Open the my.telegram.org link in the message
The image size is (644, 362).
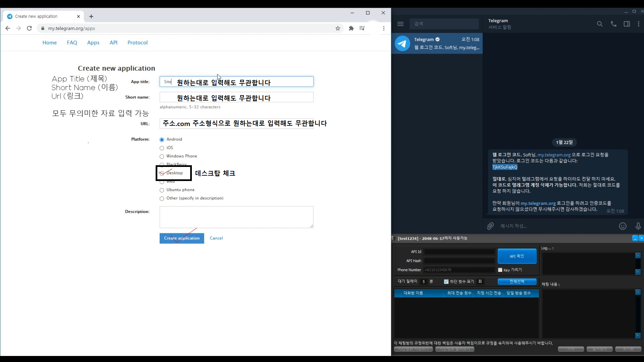coord(554,155)
